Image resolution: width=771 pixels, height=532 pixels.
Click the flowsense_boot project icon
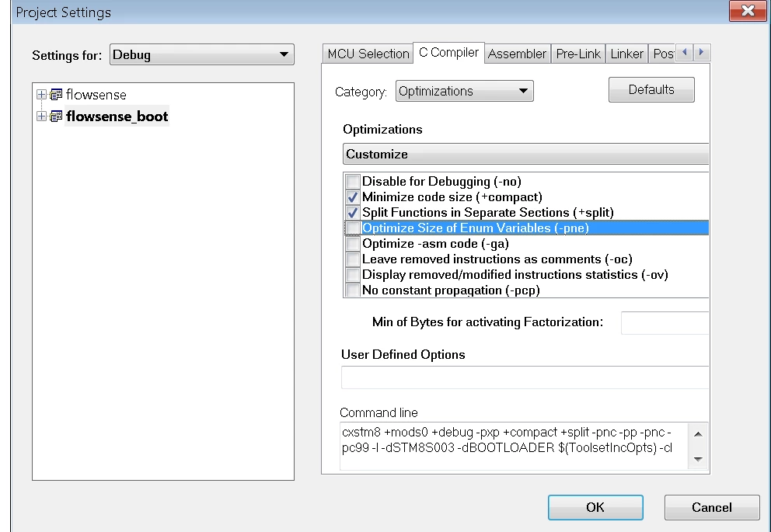56,116
